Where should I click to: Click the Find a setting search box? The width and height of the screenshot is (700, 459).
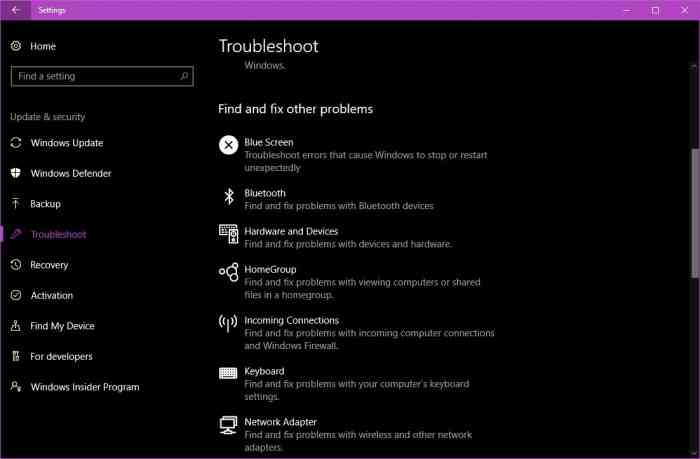pyautogui.click(x=102, y=76)
